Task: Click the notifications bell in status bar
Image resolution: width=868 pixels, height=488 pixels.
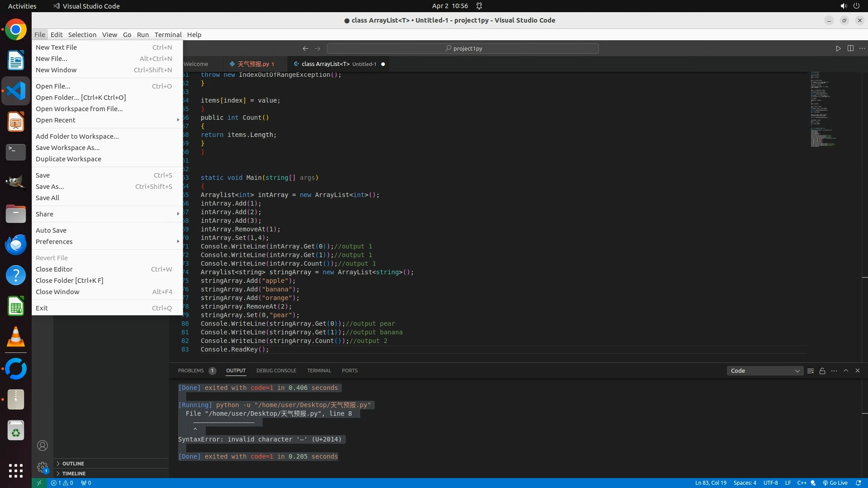Action: (x=859, y=483)
